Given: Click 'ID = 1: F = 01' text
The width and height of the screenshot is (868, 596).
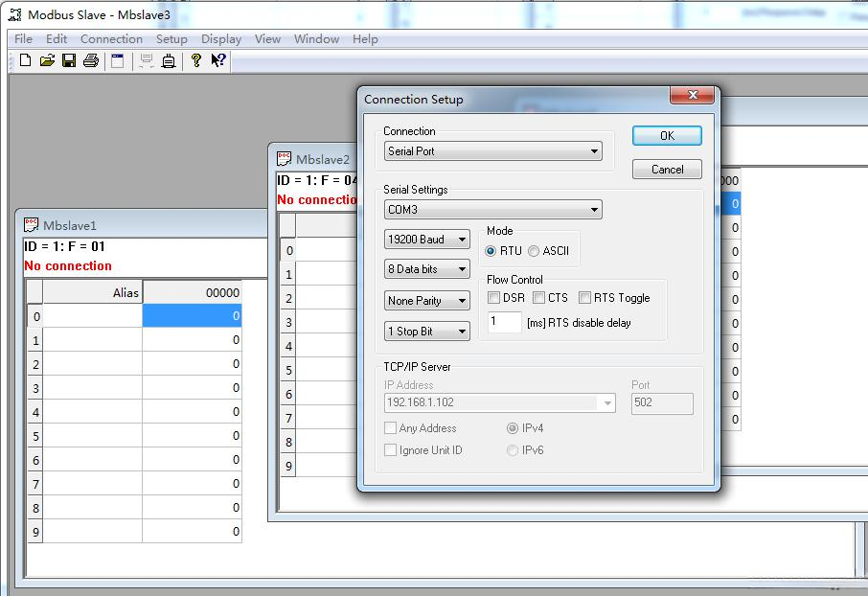Looking at the screenshot, I should tap(64, 246).
